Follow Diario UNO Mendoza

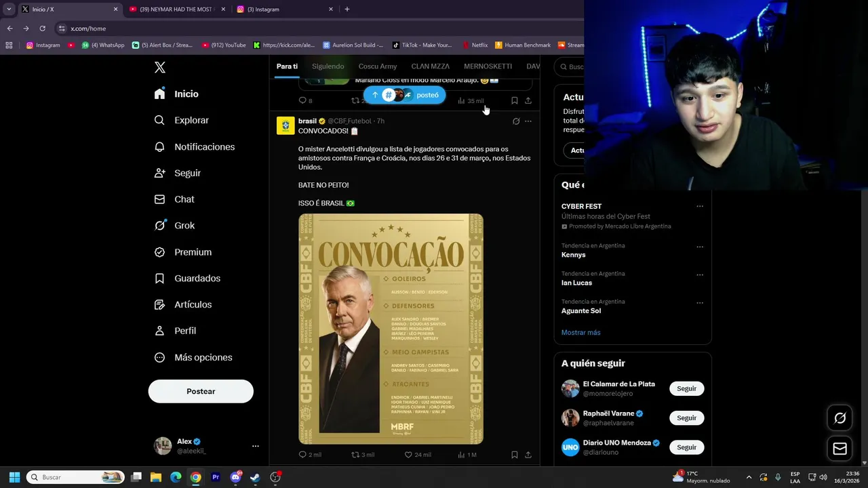pos(687,447)
